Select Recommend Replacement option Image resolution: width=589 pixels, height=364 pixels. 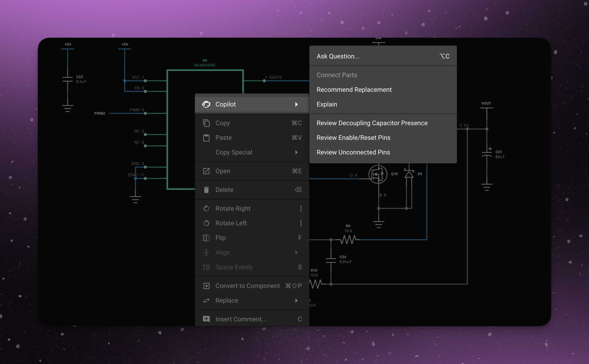tap(354, 90)
